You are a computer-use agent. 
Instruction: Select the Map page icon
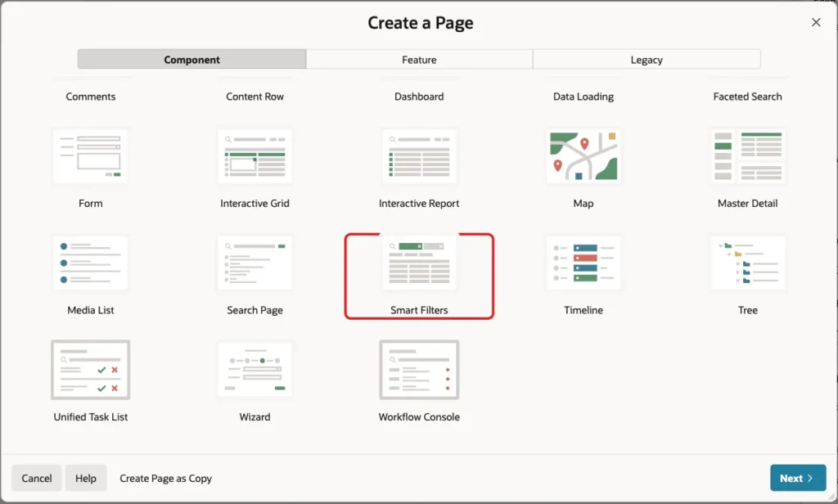coord(583,156)
